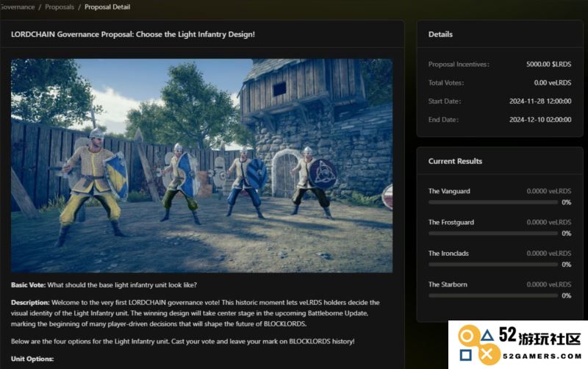Click The Vanguard progress bar
Screen dimensions: 588x369
[x=492, y=202]
